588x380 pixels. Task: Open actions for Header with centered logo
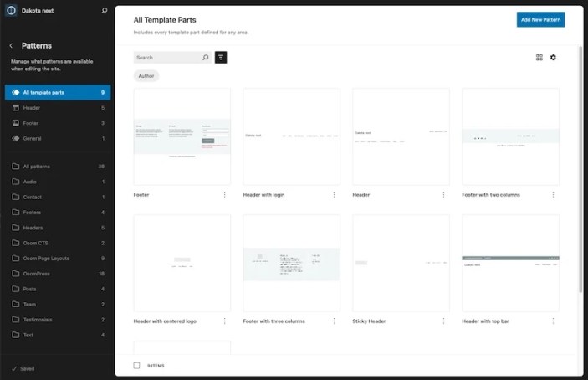[225, 321]
